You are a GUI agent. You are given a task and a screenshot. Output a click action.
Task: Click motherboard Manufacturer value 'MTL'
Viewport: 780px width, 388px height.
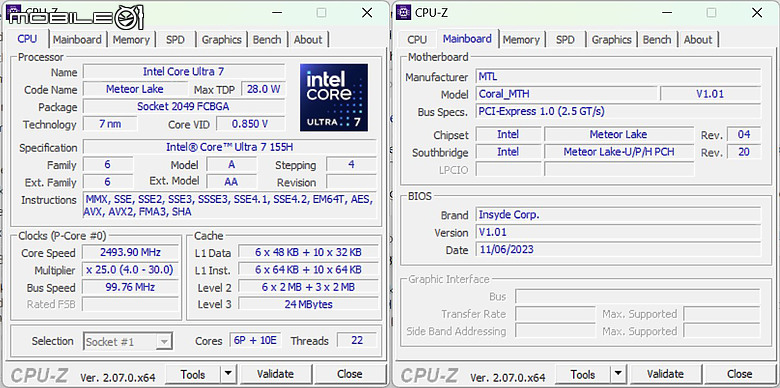(618, 77)
